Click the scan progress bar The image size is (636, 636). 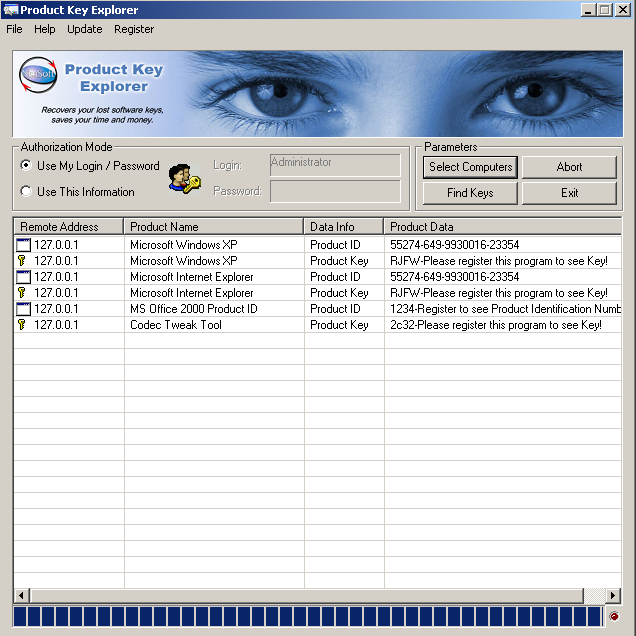click(x=308, y=617)
